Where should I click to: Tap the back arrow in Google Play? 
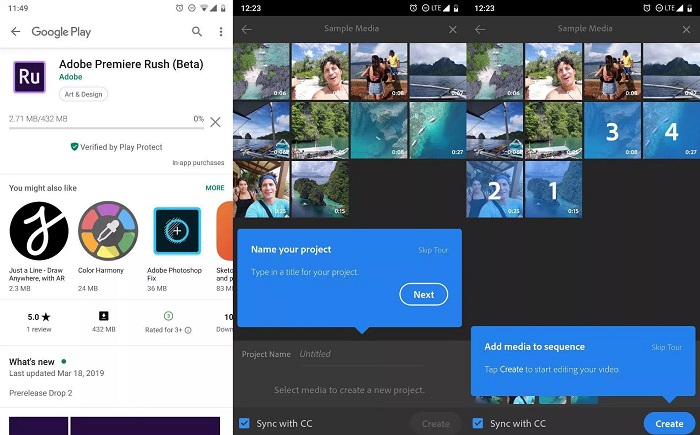click(x=16, y=31)
